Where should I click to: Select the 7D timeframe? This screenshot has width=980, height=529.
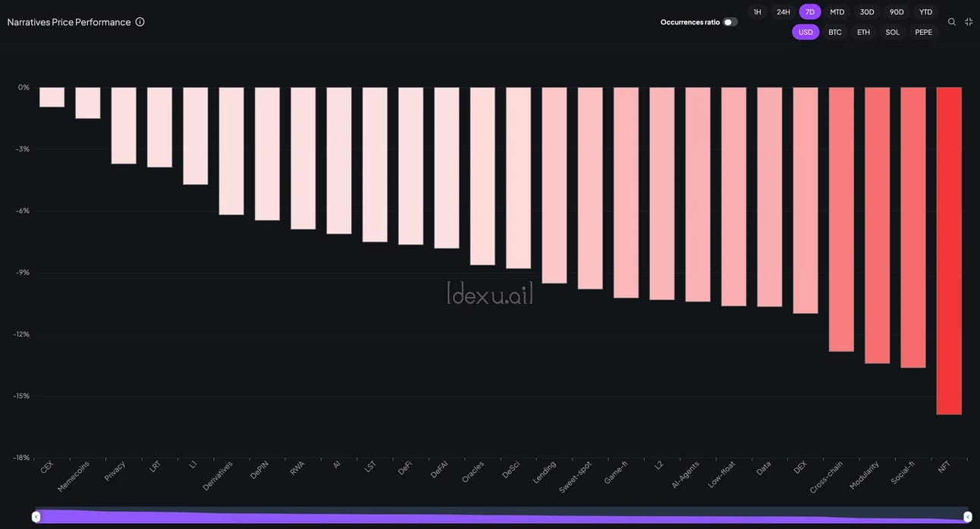click(x=810, y=12)
